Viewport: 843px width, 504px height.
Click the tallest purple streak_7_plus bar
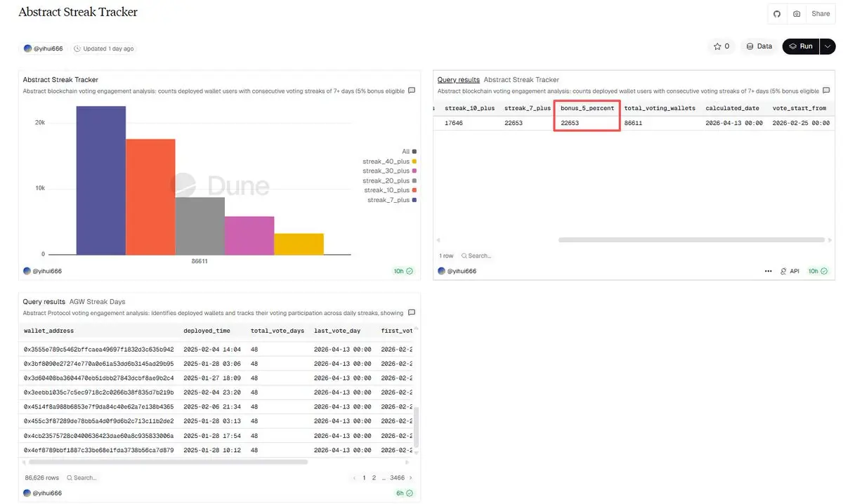[x=101, y=180]
